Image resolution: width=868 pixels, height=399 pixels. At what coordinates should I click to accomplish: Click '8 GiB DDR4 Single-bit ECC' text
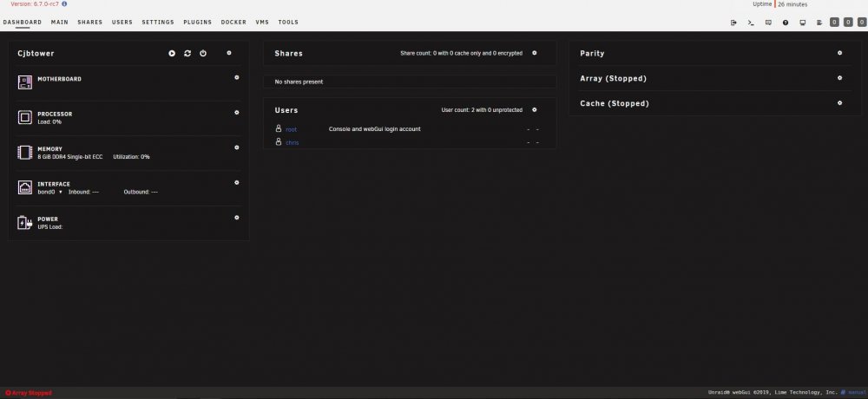pyautogui.click(x=70, y=157)
